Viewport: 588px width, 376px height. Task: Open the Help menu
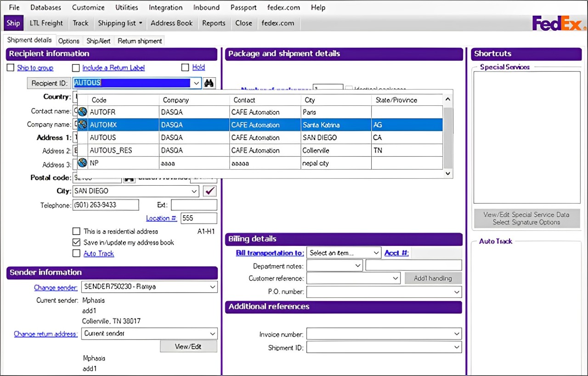[x=318, y=7]
